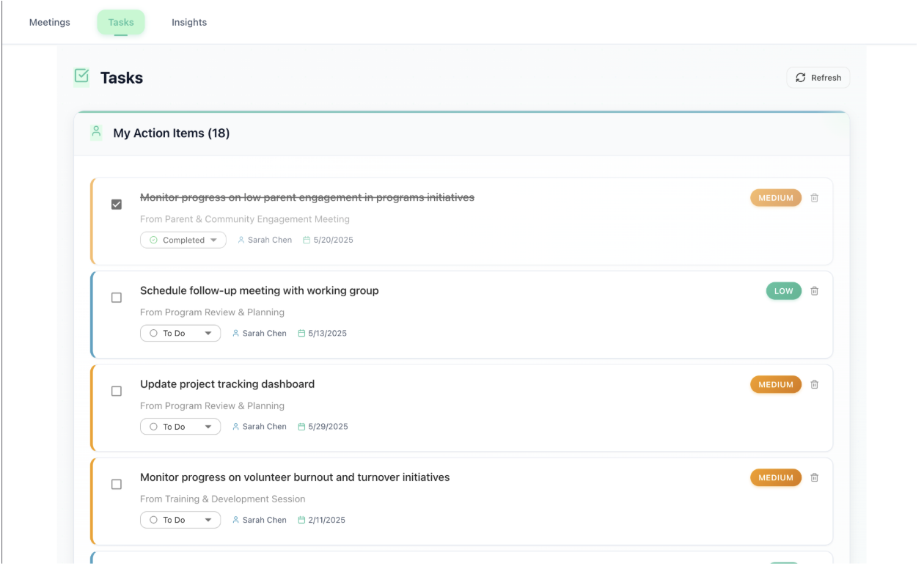Switch to the Meetings tab
The height and width of the screenshot is (569, 924).
[x=50, y=22]
